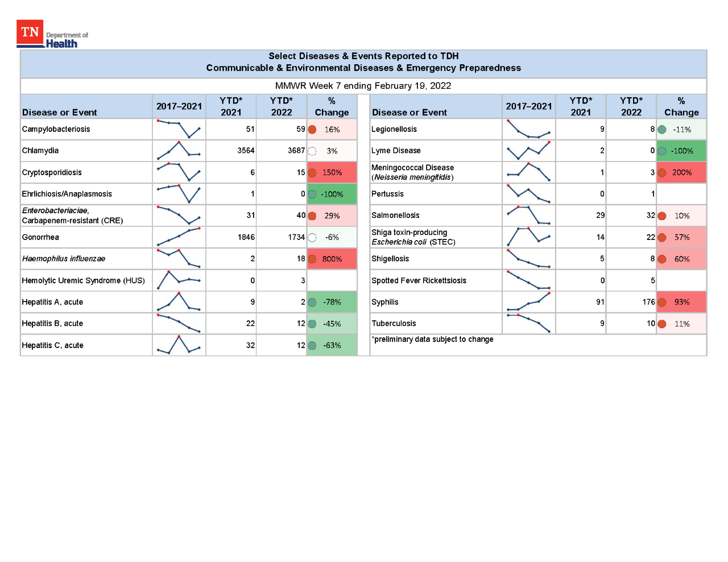Select the red indicator circle in the Shigellosis row

[x=662, y=259]
